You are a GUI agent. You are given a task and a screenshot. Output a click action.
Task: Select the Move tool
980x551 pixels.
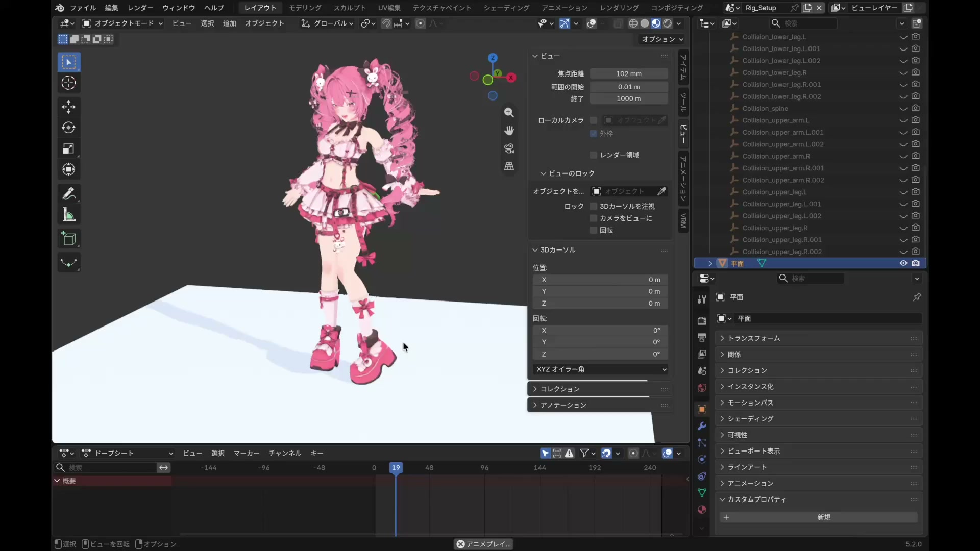[x=69, y=107]
